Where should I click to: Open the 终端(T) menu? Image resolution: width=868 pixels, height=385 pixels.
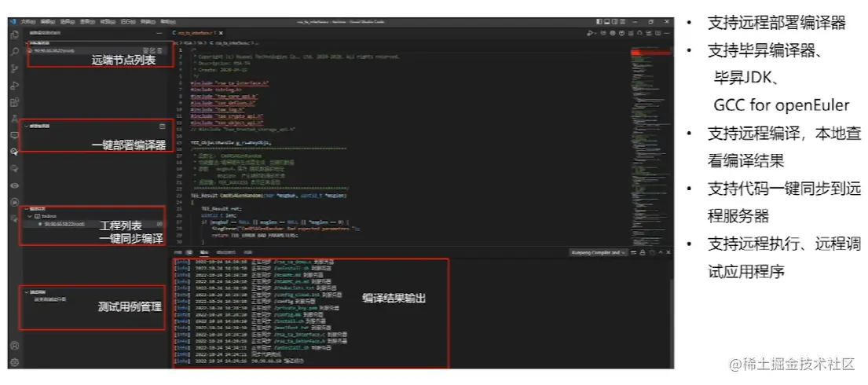click(148, 22)
